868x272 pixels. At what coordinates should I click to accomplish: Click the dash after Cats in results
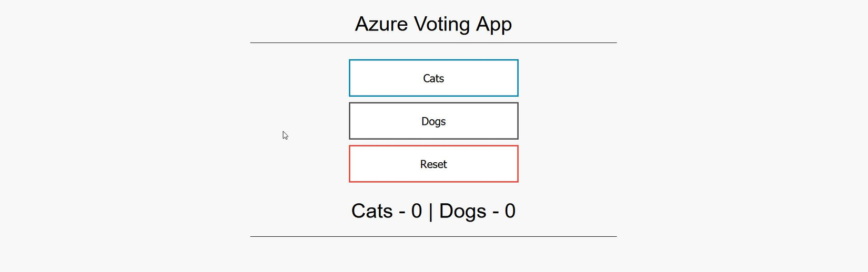tap(402, 212)
